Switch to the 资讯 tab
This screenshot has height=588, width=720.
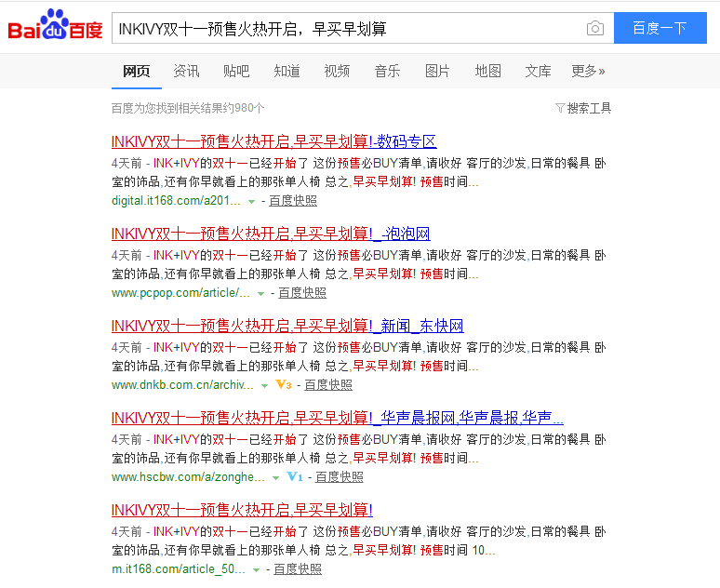[186, 72]
